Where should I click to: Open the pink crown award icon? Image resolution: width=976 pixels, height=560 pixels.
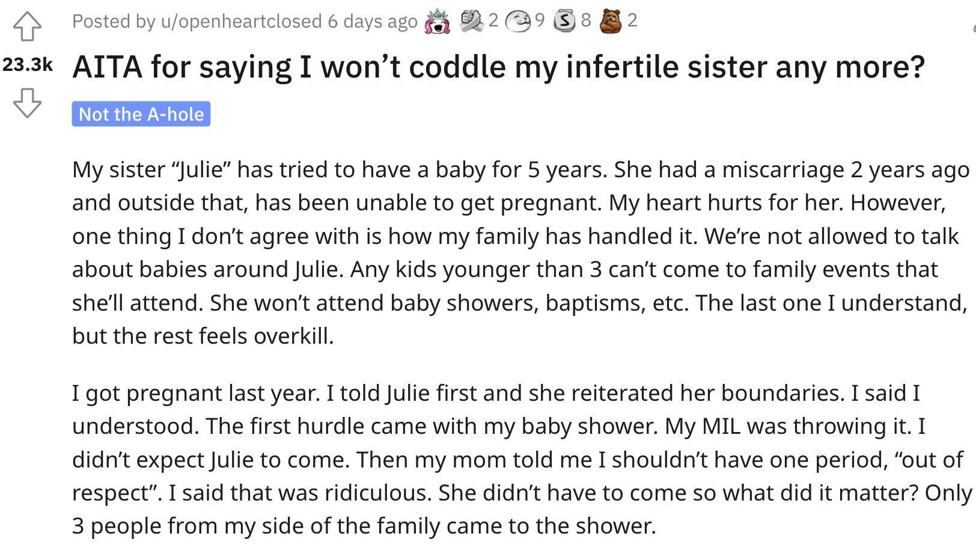tap(438, 22)
